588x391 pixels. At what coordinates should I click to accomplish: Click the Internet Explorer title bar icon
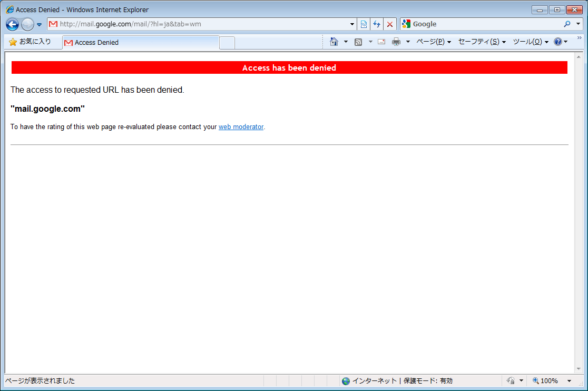[x=10, y=9]
